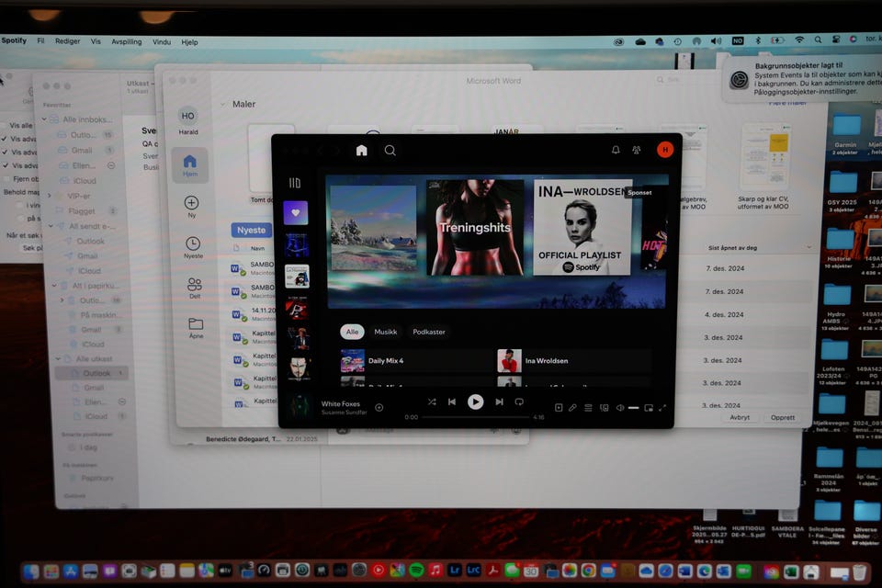Select Hjem in Word sidebar

190,165
